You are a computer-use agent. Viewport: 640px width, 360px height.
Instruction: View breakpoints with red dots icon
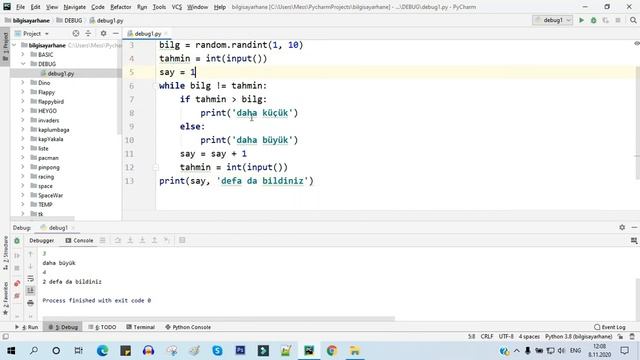point(17,283)
